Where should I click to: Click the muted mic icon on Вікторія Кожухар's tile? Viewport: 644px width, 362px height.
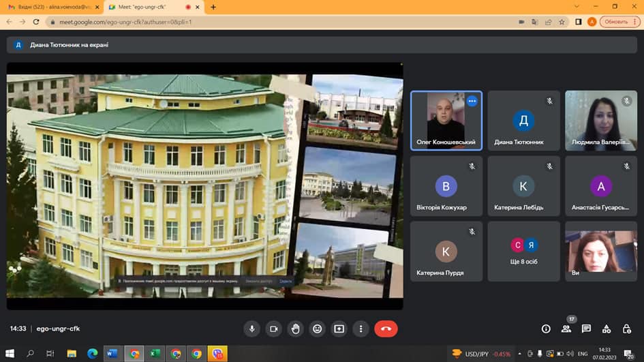coord(472,166)
